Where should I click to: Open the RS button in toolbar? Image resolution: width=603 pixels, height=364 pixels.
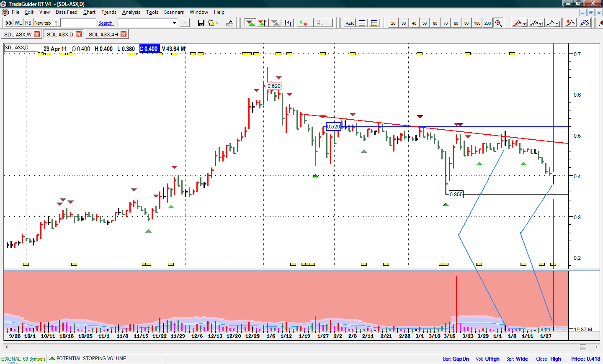pos(28,23)
